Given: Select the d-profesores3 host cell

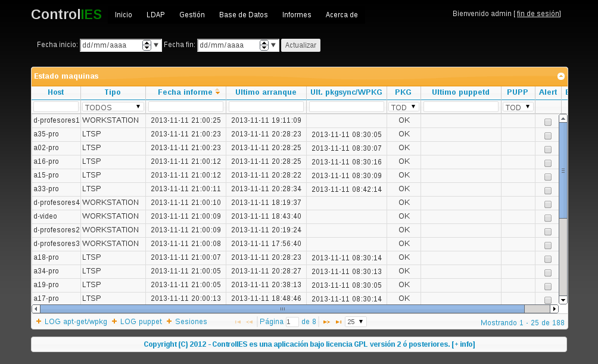Looking at the screenshot, I should pos(56,244).
